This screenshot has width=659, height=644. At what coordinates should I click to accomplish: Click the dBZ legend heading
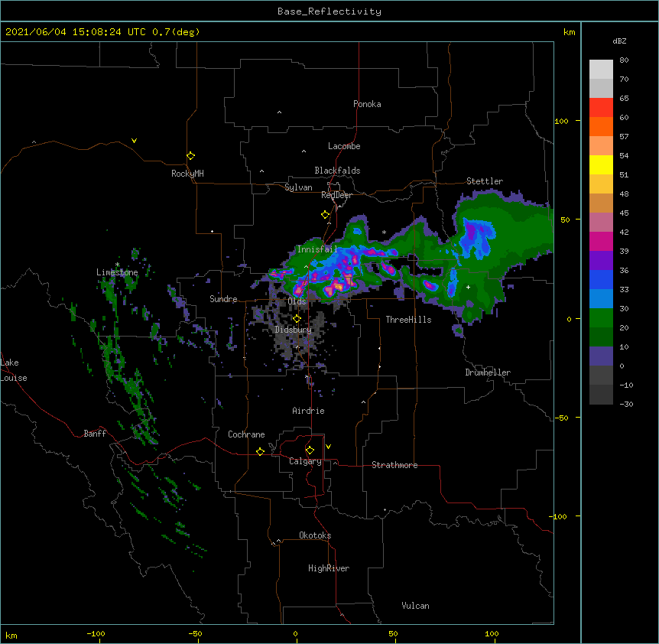click(619, 41)
